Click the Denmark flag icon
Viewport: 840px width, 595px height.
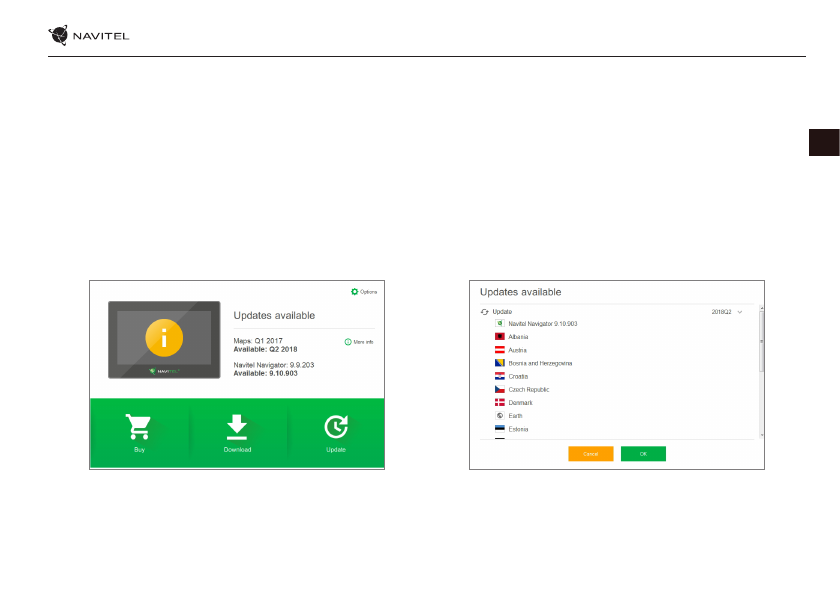coord(500,402)
